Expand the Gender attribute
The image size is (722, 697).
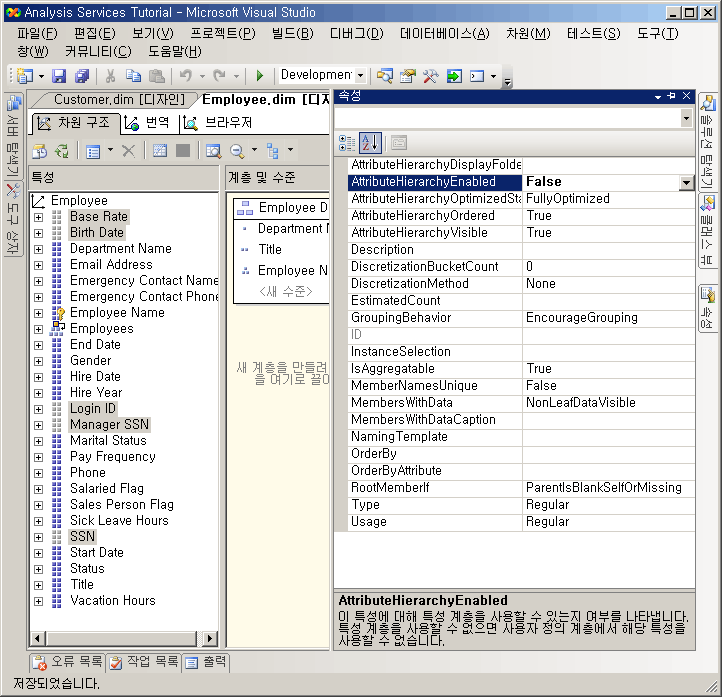[x=39, y=361]
